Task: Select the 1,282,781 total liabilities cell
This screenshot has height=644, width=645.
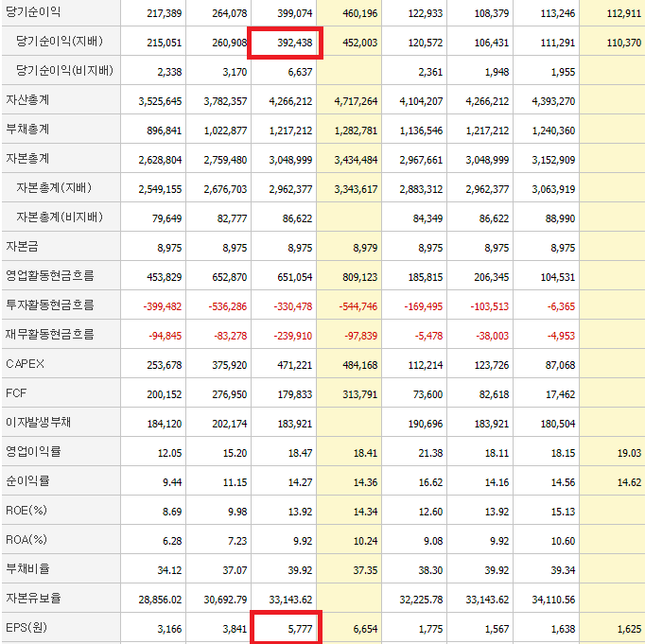Action: tap(356, 131)
